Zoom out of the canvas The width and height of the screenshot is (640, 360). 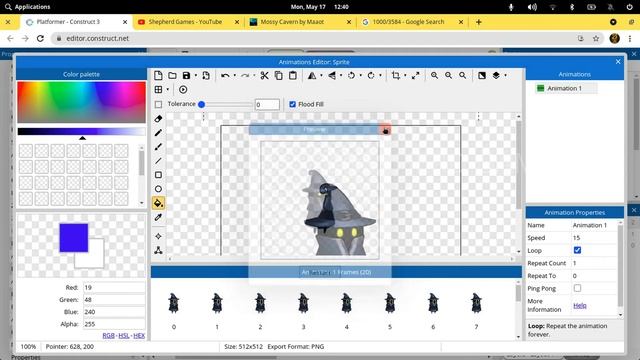[x=448, y=76]
